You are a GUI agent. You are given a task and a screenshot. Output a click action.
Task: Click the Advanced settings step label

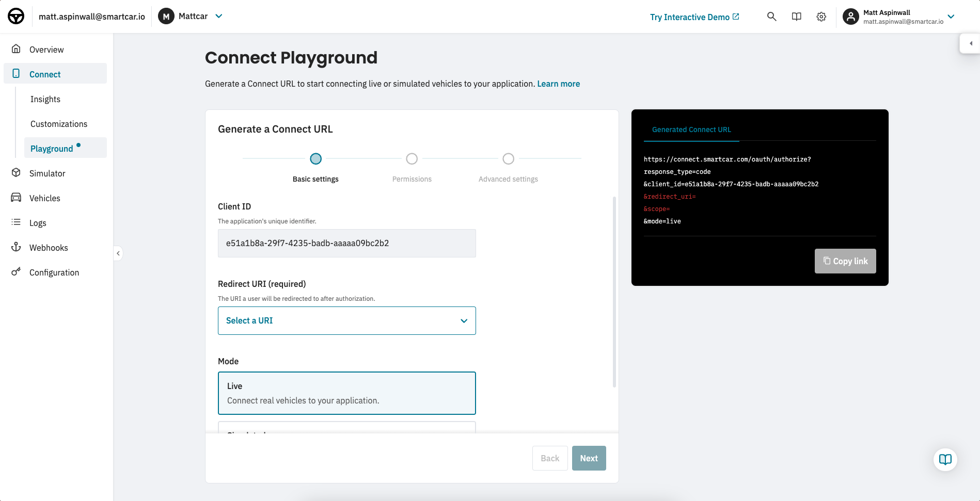[508, 179]
